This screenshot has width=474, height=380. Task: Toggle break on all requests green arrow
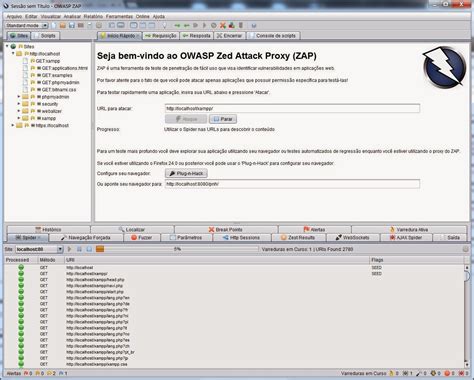pyautogui.click(x=177, y=25)
